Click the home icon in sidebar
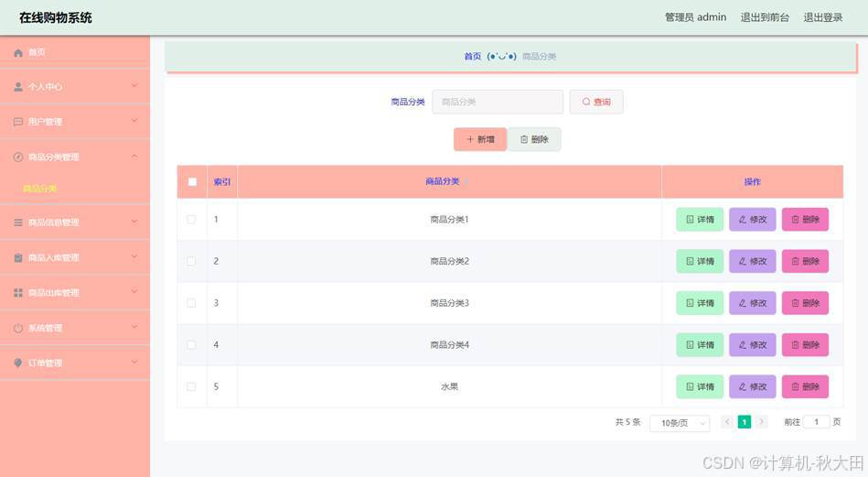The height and width of the screenshot is (477, 868). click(x=18, y=52)
